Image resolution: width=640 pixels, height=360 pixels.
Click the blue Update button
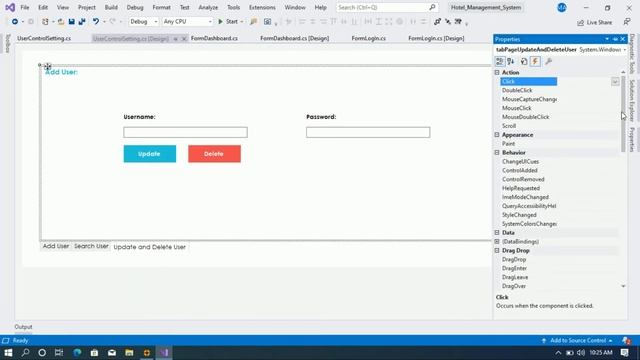tap(150, 154)
